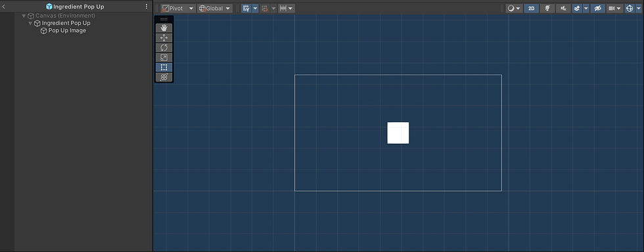Select the Scale tool
This screenshot has height=252, width=644.
tap(164, 58)
